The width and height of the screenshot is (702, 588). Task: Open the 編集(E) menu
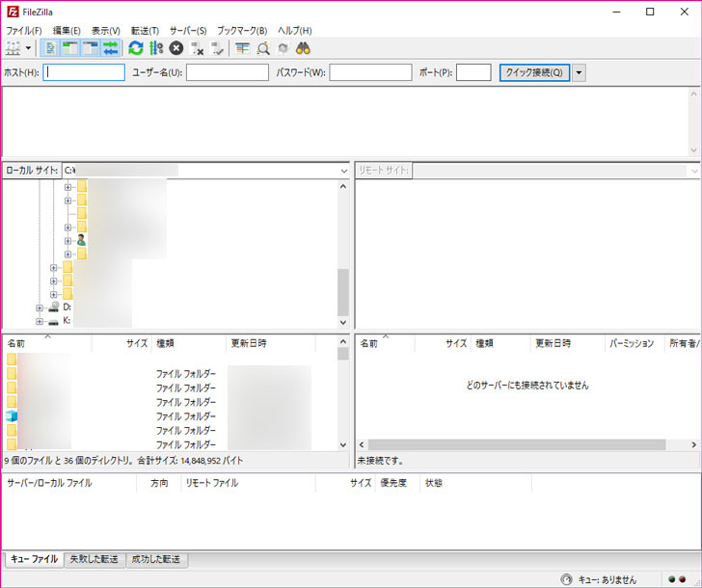coord(67,31)
